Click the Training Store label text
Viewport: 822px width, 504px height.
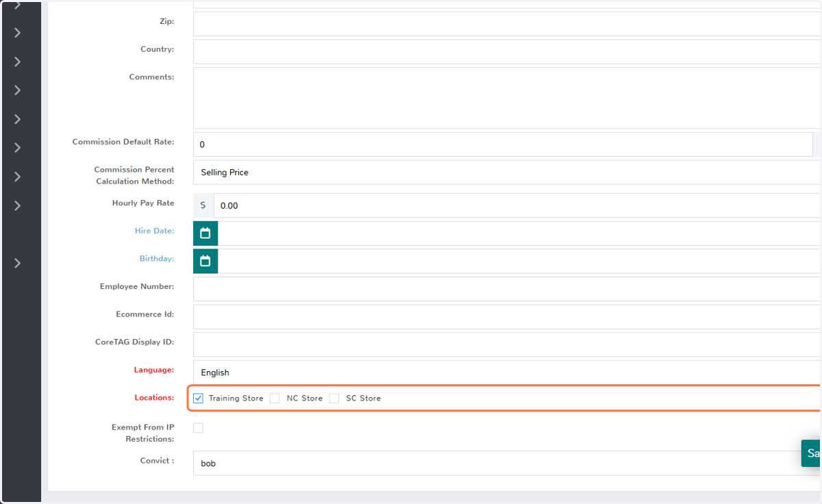pos(236,399)
